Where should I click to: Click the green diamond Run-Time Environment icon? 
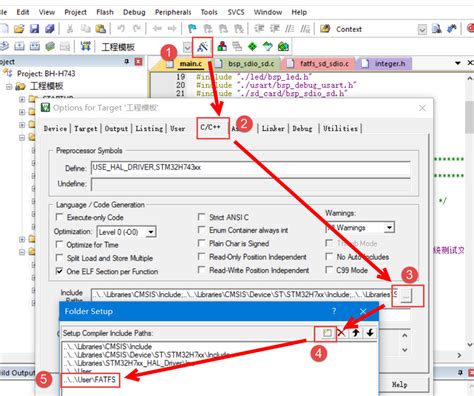click(x=252, y=46)
